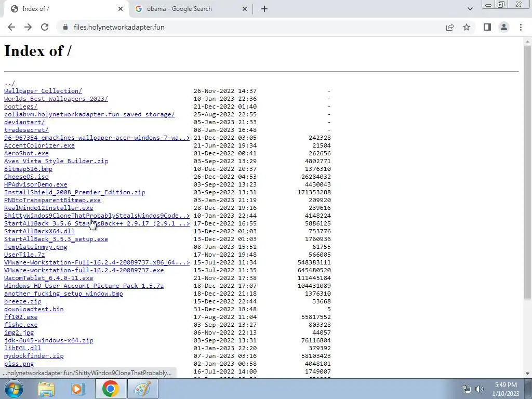Open a new tab with the plus button

click(x=264, y=9)
